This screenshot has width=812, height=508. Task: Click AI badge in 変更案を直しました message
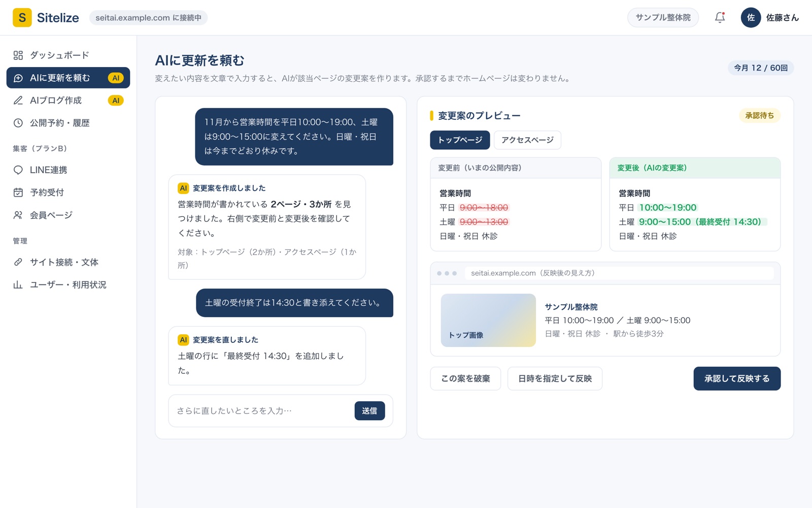(183, 340)
